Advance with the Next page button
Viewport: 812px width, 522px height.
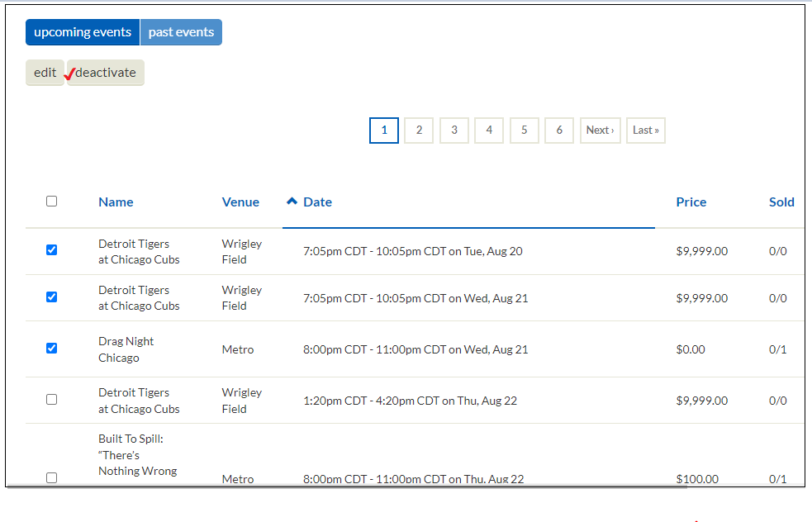tap(601, 130)
